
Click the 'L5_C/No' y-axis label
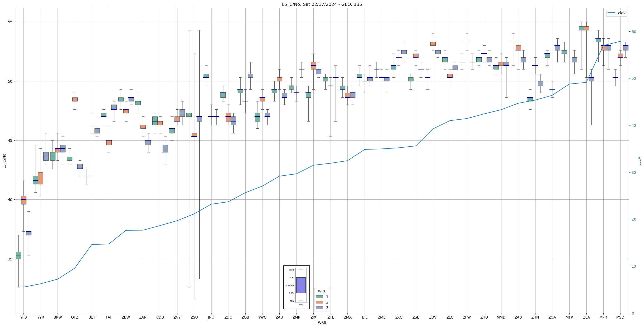tap(4, 161)
